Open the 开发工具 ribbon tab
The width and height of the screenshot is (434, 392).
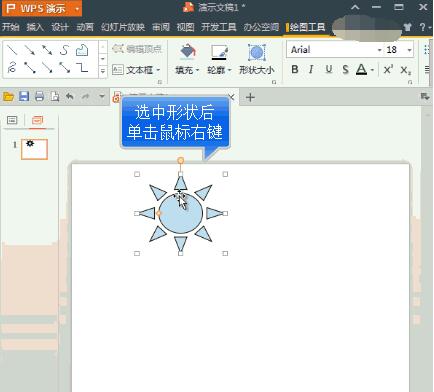coord(219,27)
